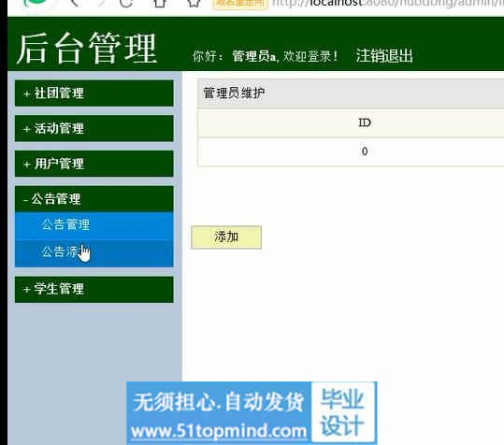Viewport: 504px width, 445px height.
Task: Open the 公告管理 submenu item
Action: [94, 225]
